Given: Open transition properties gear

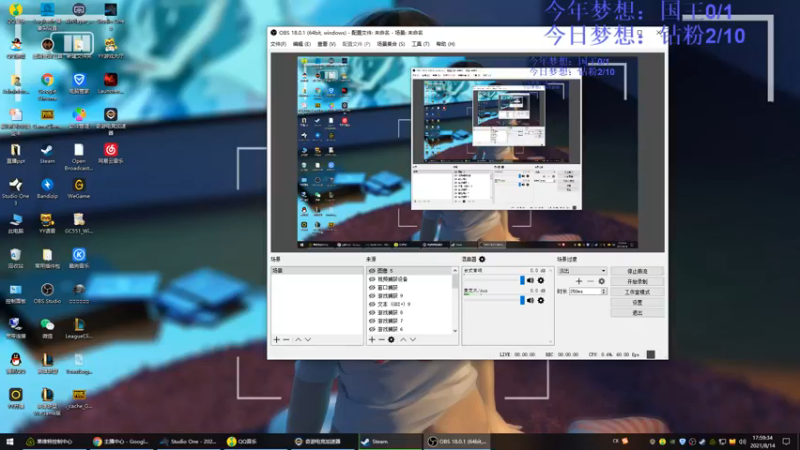Looking at the screenshot, I should click(602, 281).
